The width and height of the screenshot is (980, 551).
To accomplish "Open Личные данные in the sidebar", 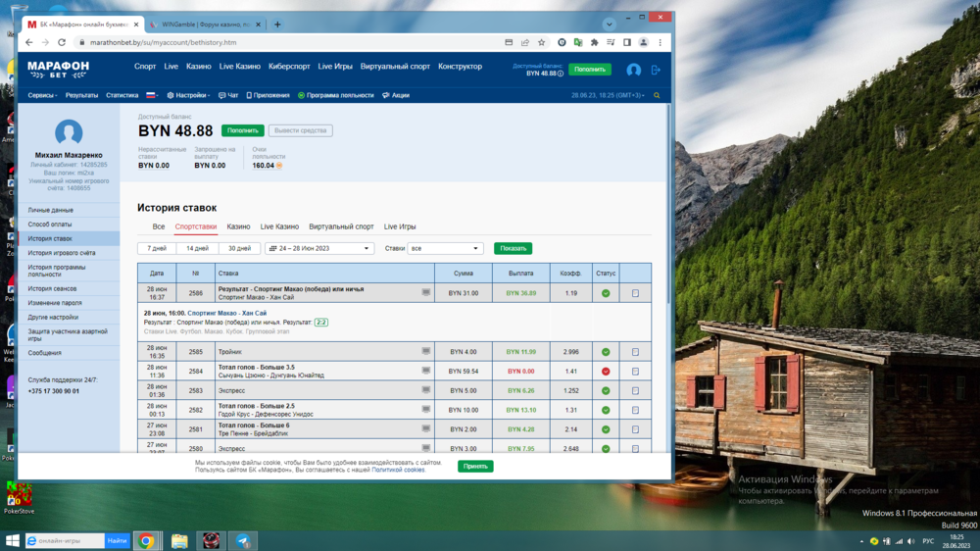I will click(50, 210).
